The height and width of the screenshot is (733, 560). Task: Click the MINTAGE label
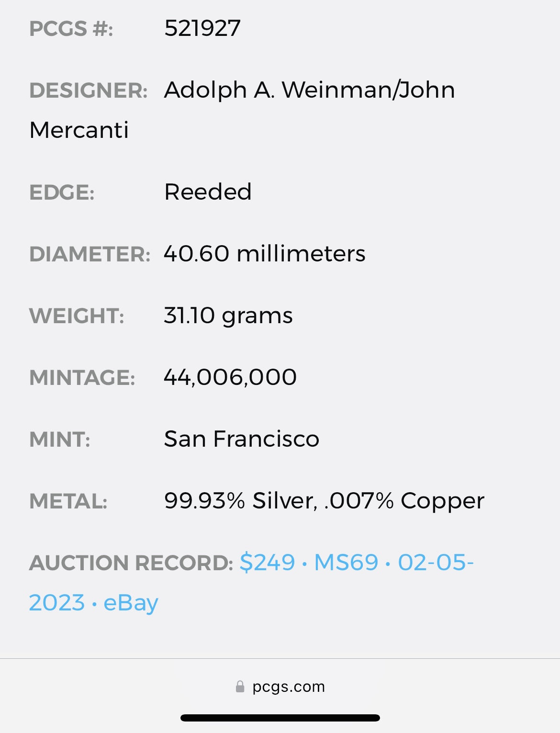(x=82, y=378)
